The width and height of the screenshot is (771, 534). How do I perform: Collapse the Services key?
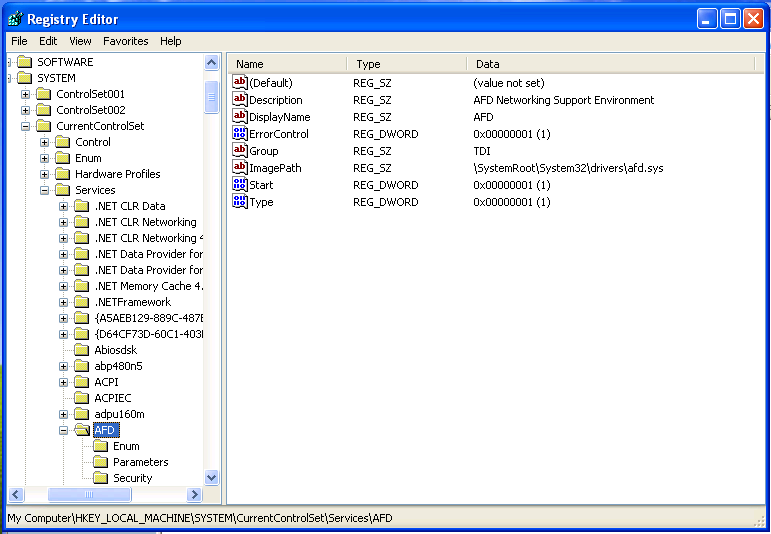pyautogui.click(x=45, y=190)
